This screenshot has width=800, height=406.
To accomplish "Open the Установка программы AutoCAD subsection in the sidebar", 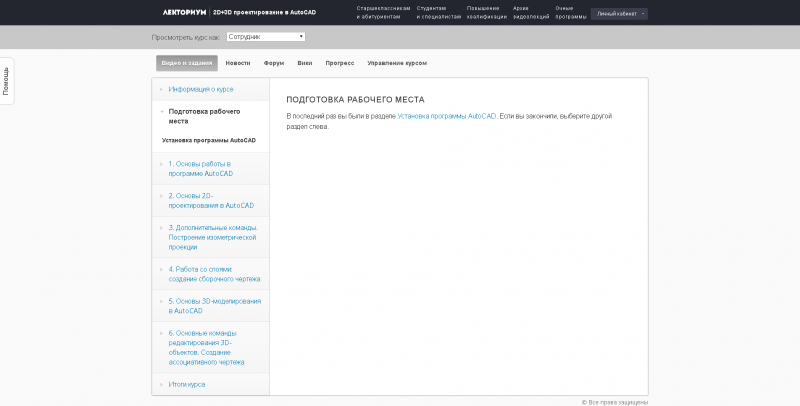I will (x=209, y=140).
